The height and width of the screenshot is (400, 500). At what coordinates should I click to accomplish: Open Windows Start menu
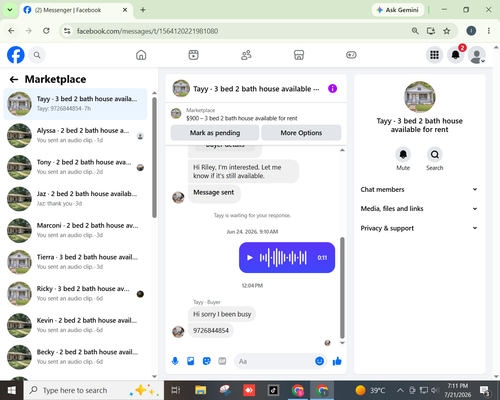[11, 390]
